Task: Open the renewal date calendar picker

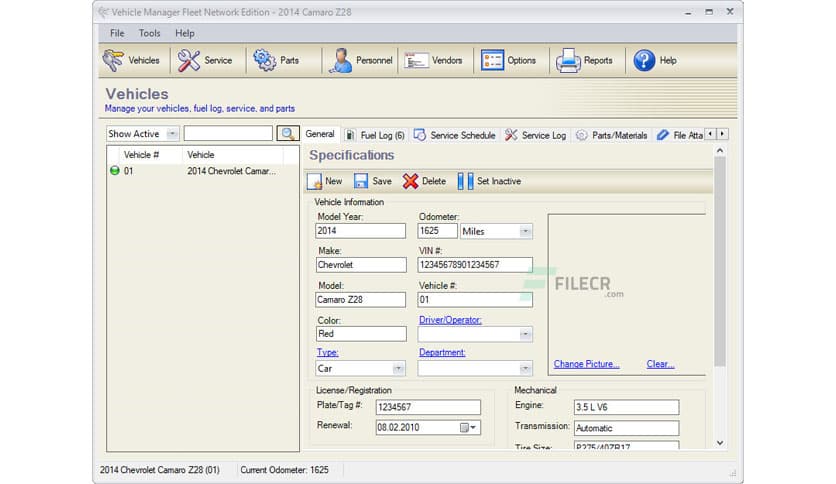Action: point(468,427)
